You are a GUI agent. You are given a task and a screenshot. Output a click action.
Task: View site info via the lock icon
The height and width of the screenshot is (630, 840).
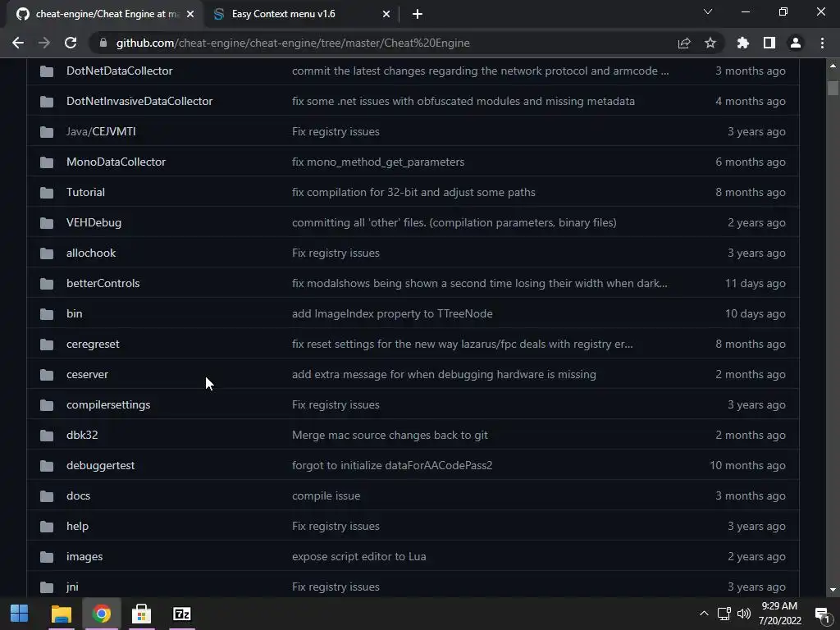click(103, 43)
